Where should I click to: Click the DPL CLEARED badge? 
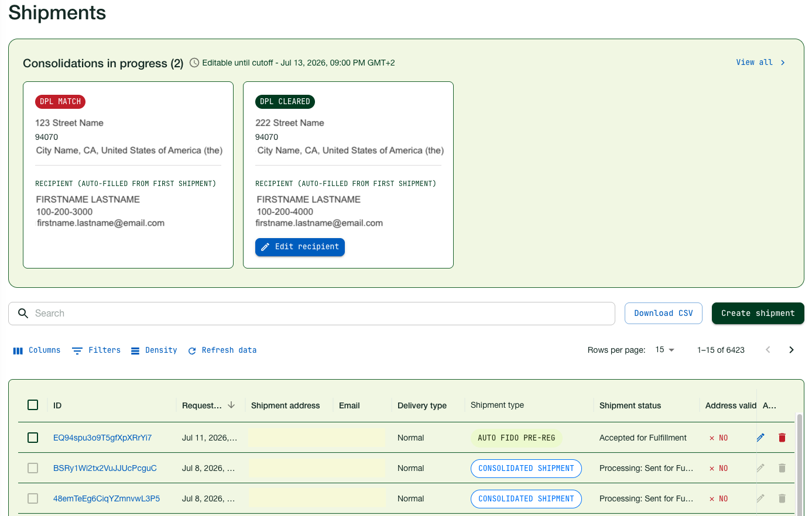point(285,102)
